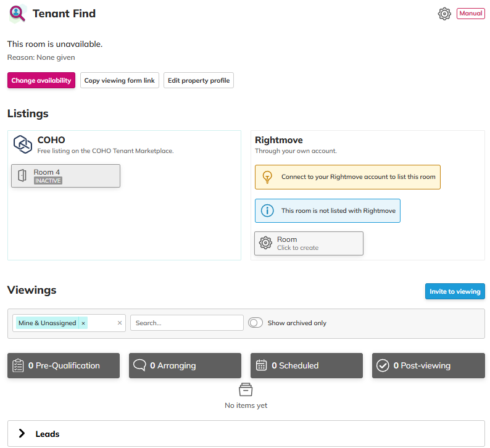Screen dimensions: 490x448
Task: Click the info icon in Rightmove banner
Action: point(267,210)
